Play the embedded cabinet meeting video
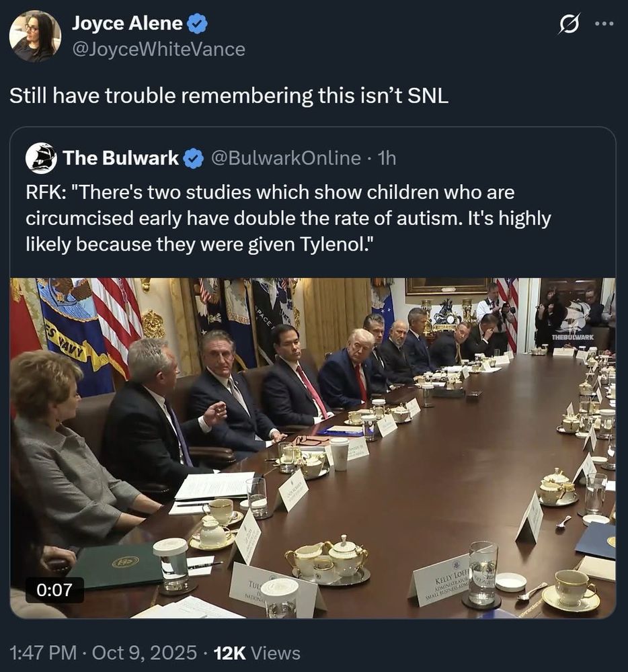Image resolution: width=628 pixels, height=672 pixels. [x=313, y=448]
